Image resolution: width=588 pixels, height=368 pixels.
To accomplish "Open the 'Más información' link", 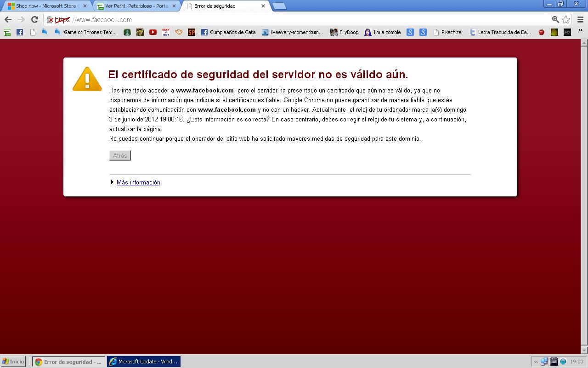I will point(138,182).
